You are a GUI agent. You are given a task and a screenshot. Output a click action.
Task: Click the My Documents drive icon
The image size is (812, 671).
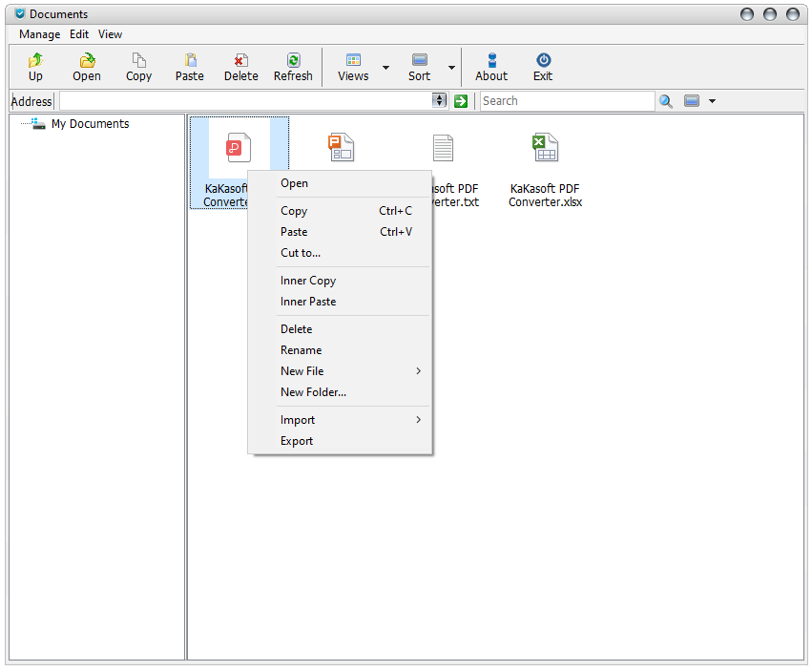coord(38,123)
